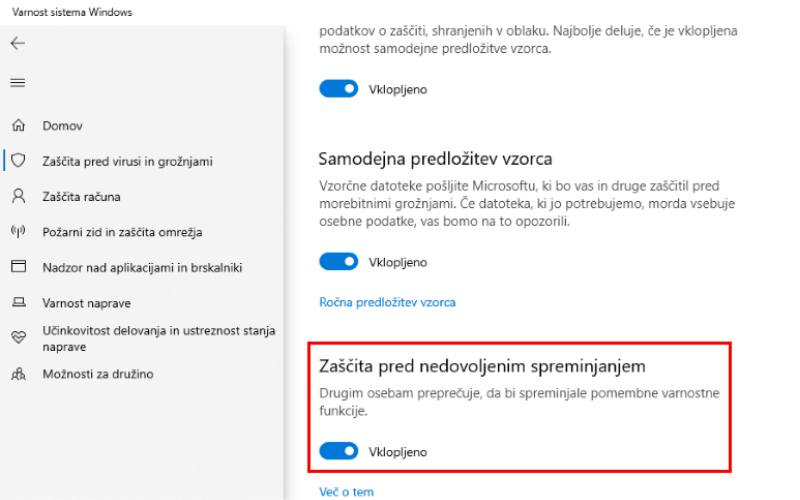The width and height of the screenshot is (800, 500).
Task: Click the app and browser control icon
Action: [18, 267]
